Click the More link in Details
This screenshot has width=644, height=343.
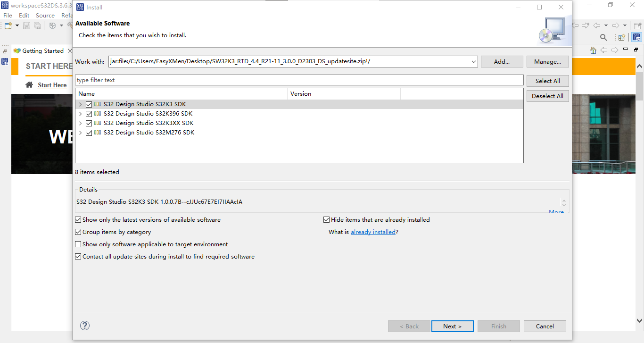point(556,212)
